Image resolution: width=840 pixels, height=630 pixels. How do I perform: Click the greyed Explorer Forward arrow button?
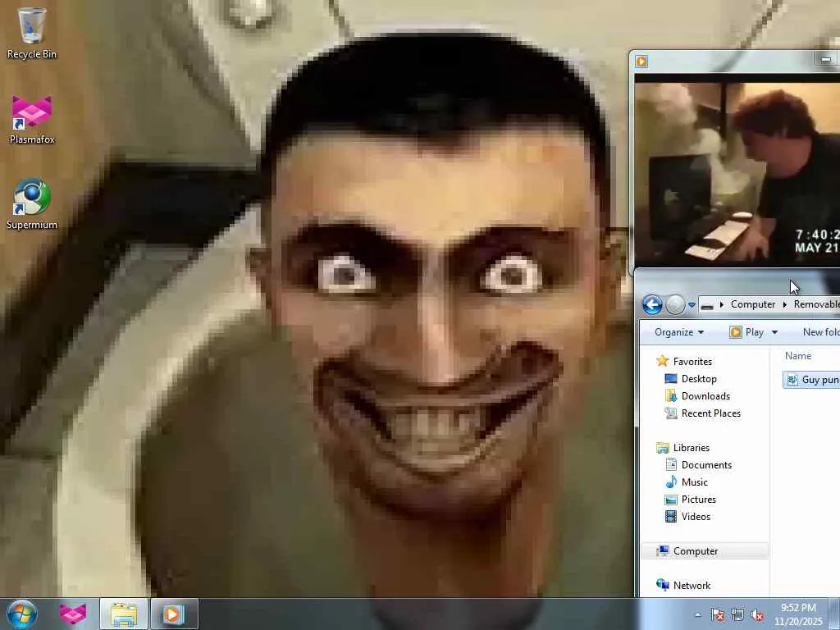[676, 305]
